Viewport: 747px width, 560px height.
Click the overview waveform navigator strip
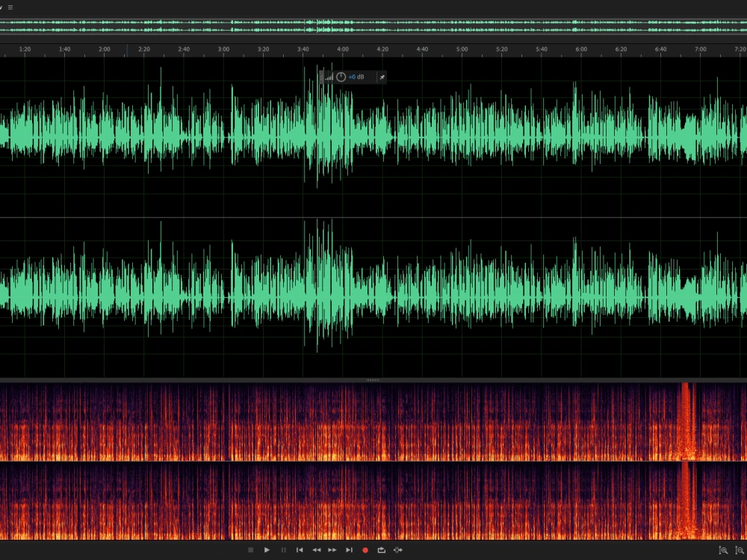373,26
